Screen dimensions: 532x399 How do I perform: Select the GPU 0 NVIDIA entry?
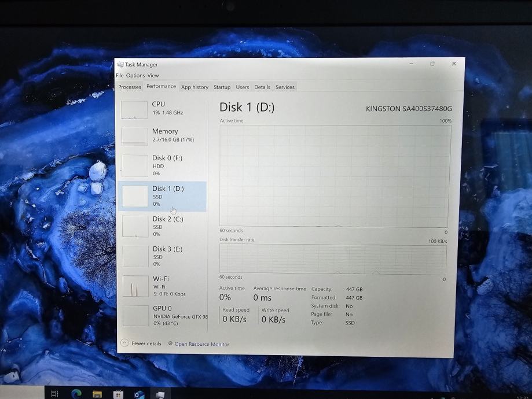pyautogui.click(x=163, y=315)
